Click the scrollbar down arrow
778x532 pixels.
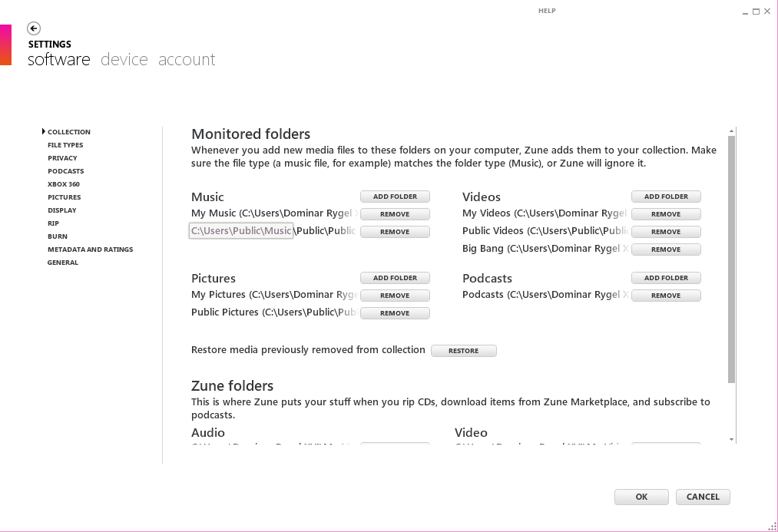[x=731, y=440]
